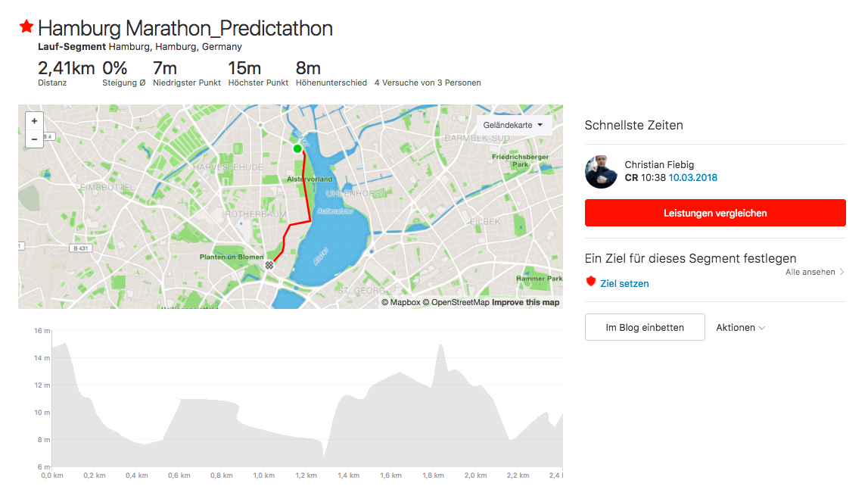The width and height of the screenshot is (868, 502).
Task: Click the red shield goal icon
Action: tap(591, 282)
